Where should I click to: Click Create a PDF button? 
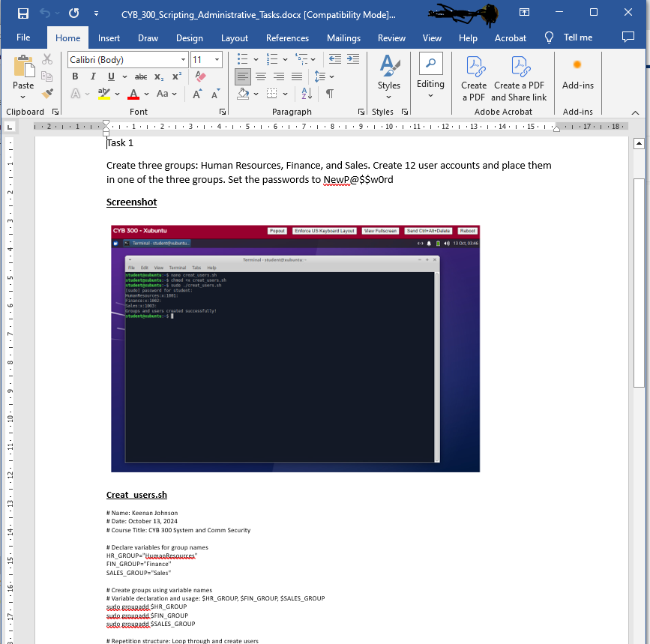pyautogui.click(x=474, y=79)
